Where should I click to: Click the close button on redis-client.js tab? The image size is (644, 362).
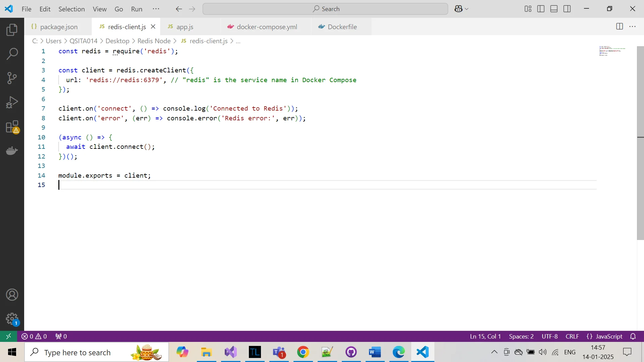click(x=154, y=27)
